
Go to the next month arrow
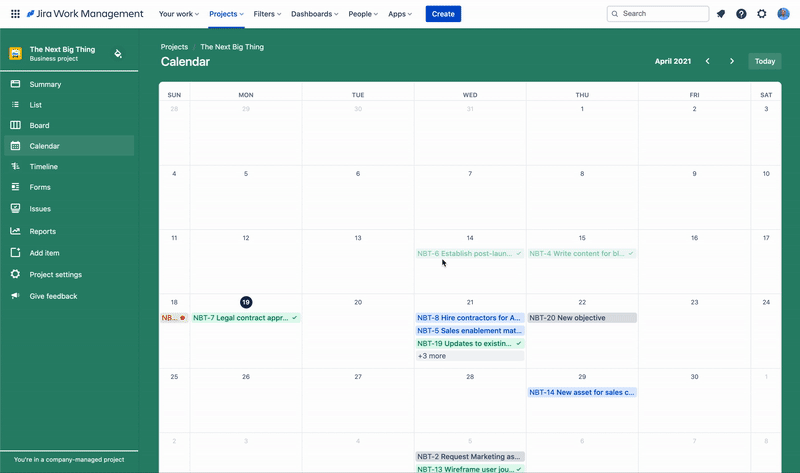point(732,61)
